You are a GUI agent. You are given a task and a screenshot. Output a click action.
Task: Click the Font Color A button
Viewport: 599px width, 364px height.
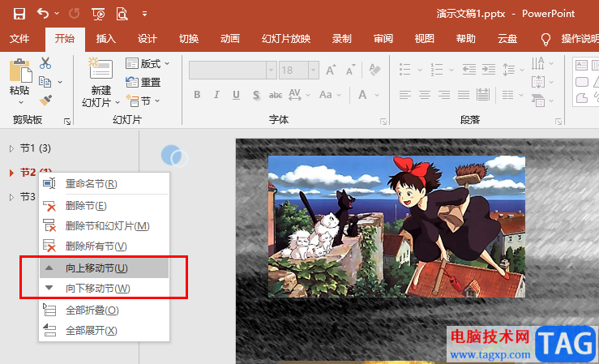click(x=362, y=94)
